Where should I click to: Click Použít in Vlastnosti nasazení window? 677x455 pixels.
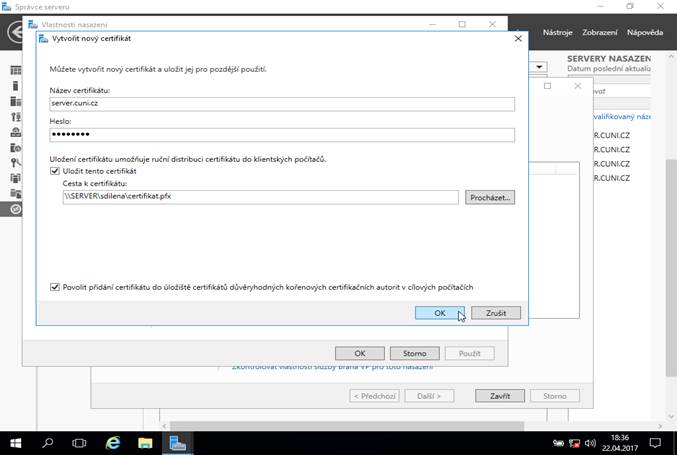[469, 353]
